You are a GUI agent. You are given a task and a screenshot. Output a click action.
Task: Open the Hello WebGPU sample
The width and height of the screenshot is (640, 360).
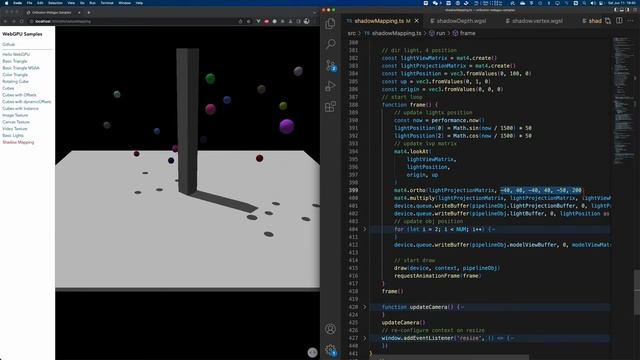[16, 54]
